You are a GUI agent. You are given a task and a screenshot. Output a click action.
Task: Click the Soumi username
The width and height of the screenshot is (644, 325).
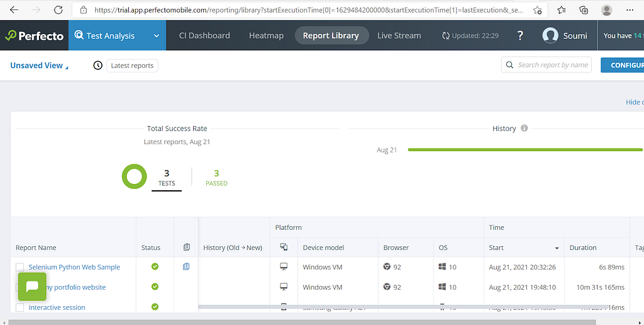click(x=575, y=36)
